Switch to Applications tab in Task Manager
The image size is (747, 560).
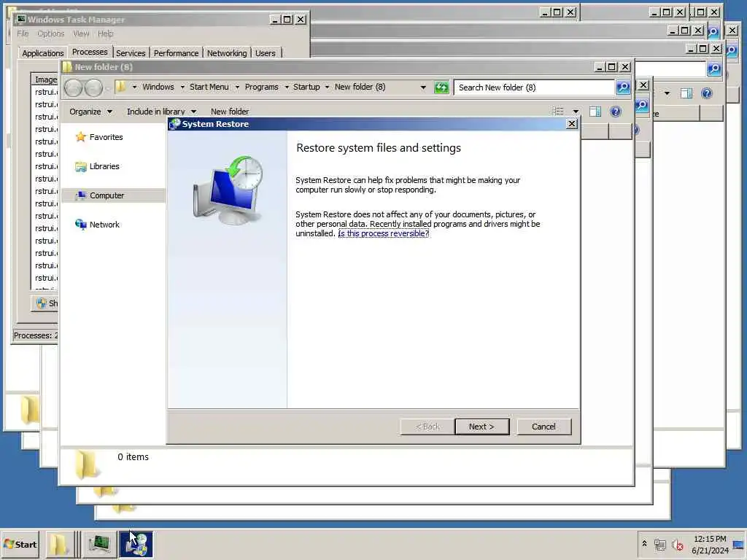tap(43, 52)
